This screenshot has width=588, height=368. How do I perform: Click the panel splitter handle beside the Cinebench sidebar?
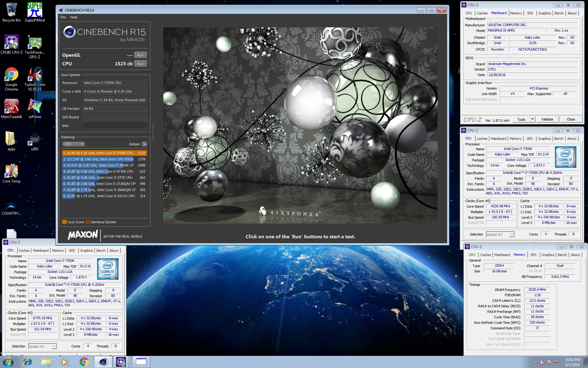(x=153, y=132)
